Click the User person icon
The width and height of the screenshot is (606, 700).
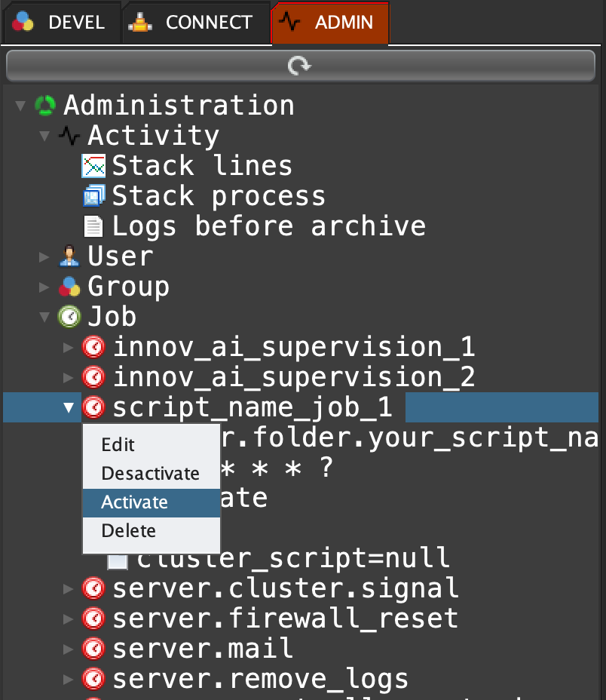click(69, 256)
